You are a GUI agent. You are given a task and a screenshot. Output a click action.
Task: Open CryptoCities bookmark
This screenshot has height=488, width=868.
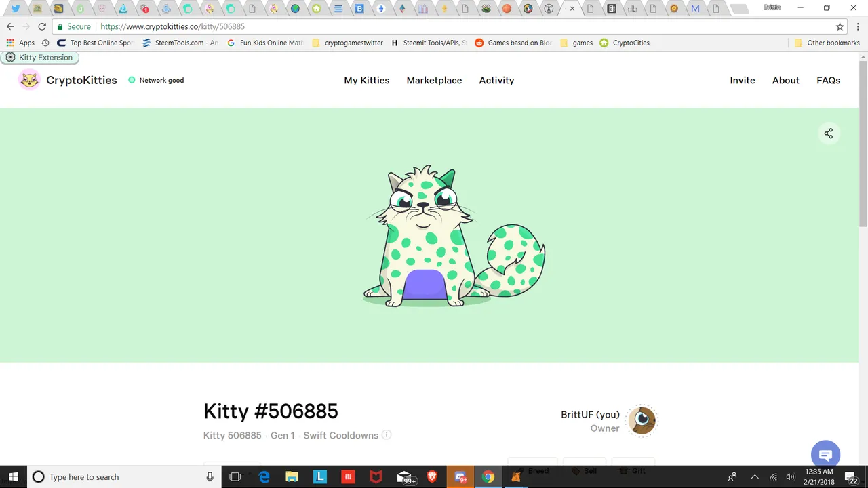625,43
